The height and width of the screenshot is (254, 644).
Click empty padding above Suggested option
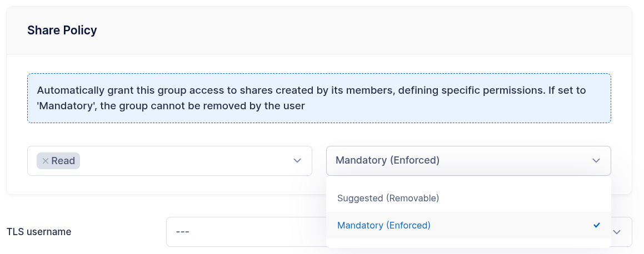pyautogui.click(x=468, y=181)
